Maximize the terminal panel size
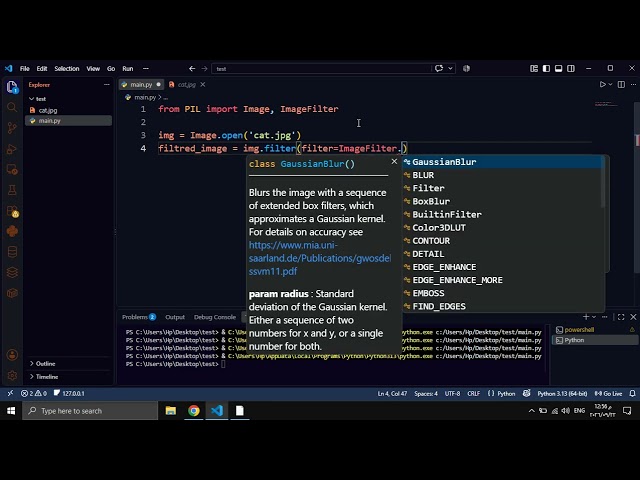The image size is (640, 480). point(621,317)
